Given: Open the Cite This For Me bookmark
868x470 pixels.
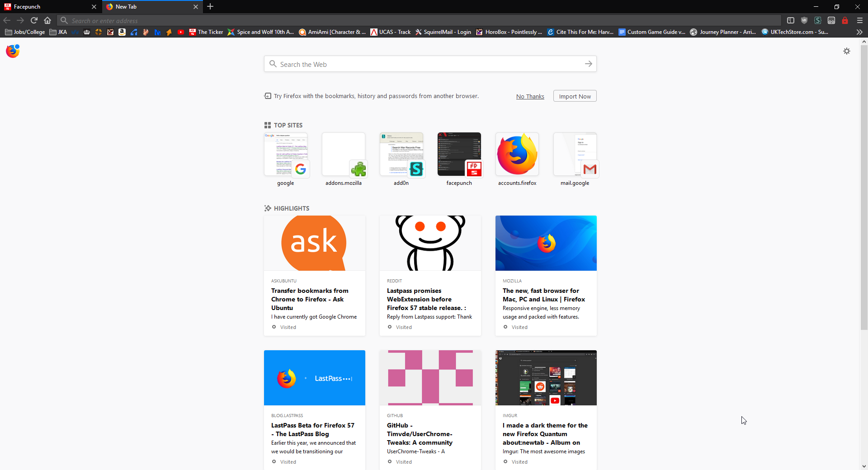Looking at the screenshot, I should (x=580, y=32).
